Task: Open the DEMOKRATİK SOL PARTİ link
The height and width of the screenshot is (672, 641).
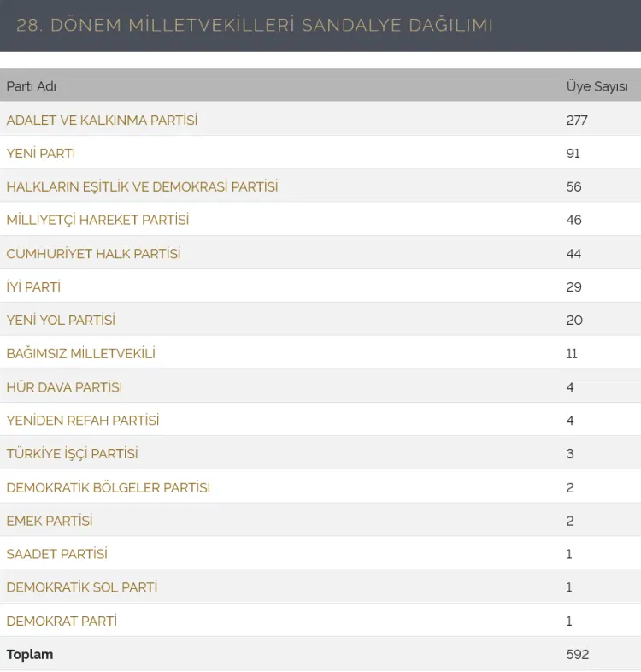Action: (x=82, y=587)
